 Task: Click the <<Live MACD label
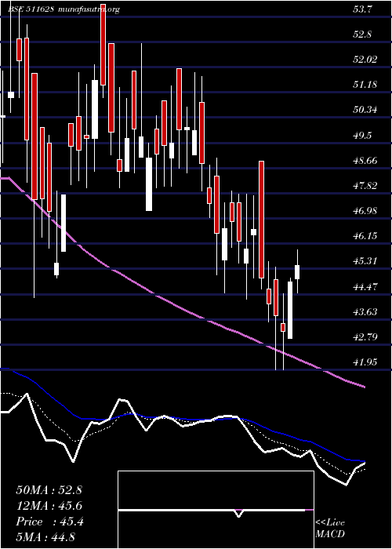(x=330, y=529)
